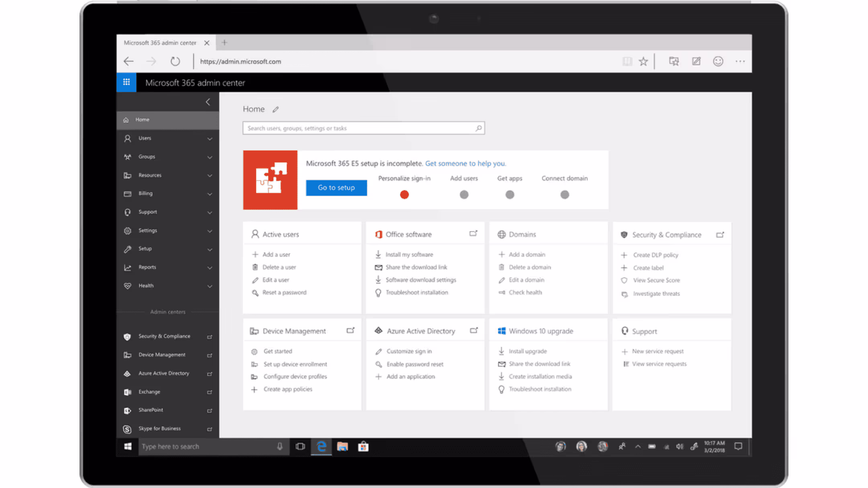Screen dimensions: 868x488
Task: Click the browser back arrow
Action: point(129,61)
